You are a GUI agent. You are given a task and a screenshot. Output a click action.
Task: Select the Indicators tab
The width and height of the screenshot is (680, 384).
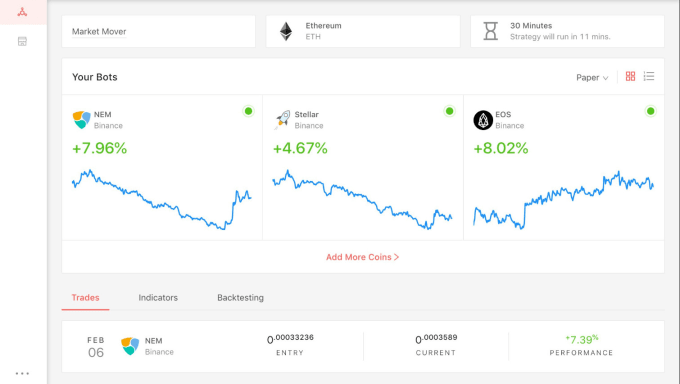click(x=158, y=298)
